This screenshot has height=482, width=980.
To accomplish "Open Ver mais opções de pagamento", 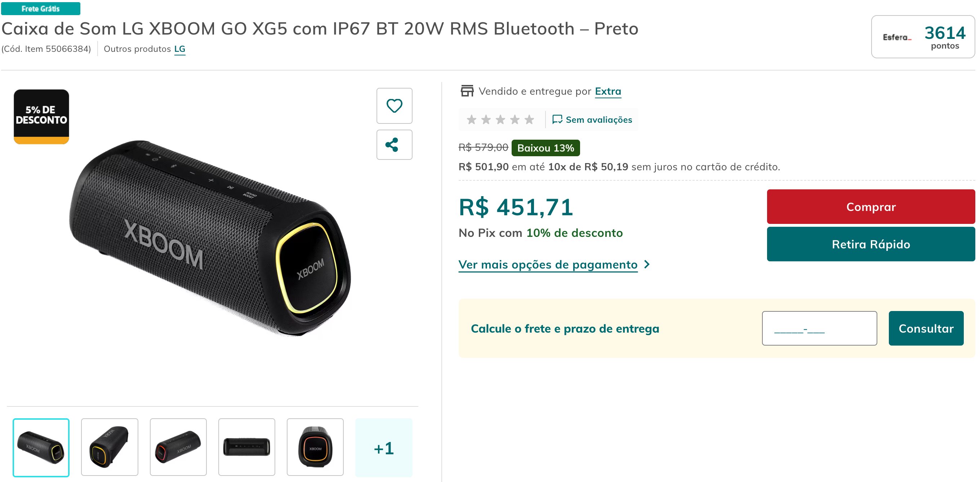I will click(x=548, y=265).
